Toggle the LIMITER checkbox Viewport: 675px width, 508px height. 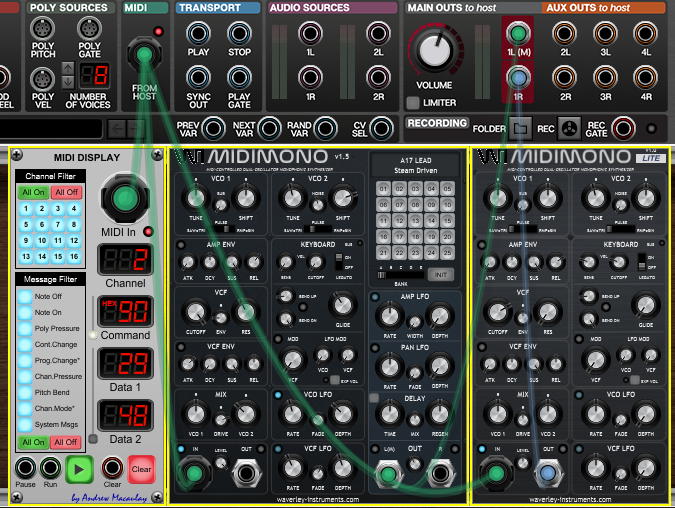(413, 103)
